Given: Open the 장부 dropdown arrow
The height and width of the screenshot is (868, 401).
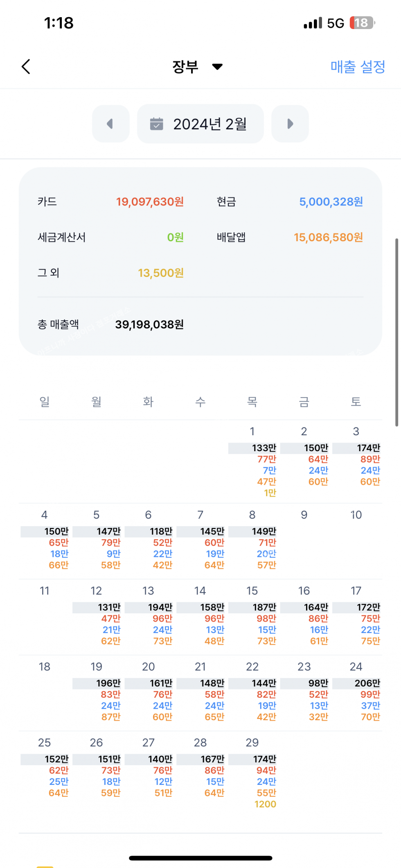Looking at the screenshot, I should (217, 67).
